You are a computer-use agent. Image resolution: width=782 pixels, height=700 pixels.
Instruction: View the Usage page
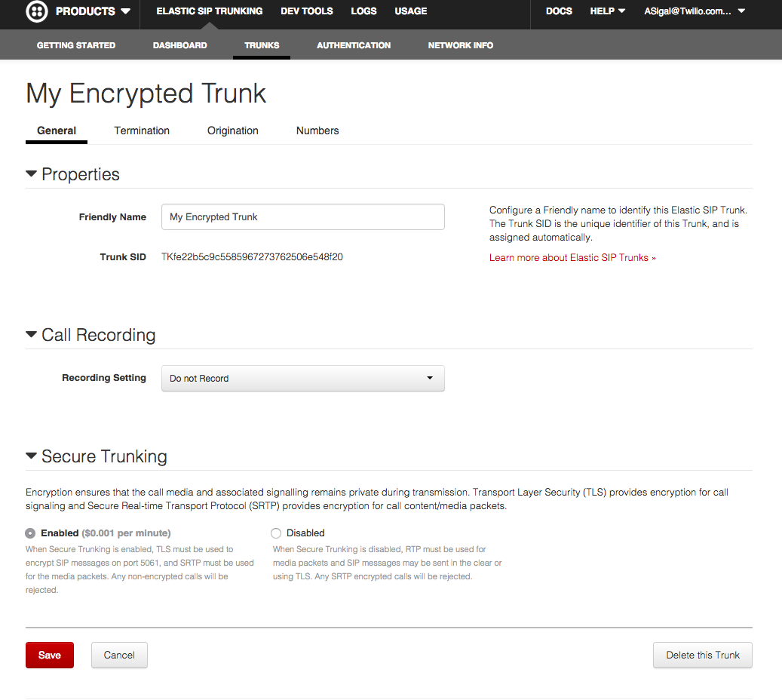pyautogui.click(x=411, y=11)
